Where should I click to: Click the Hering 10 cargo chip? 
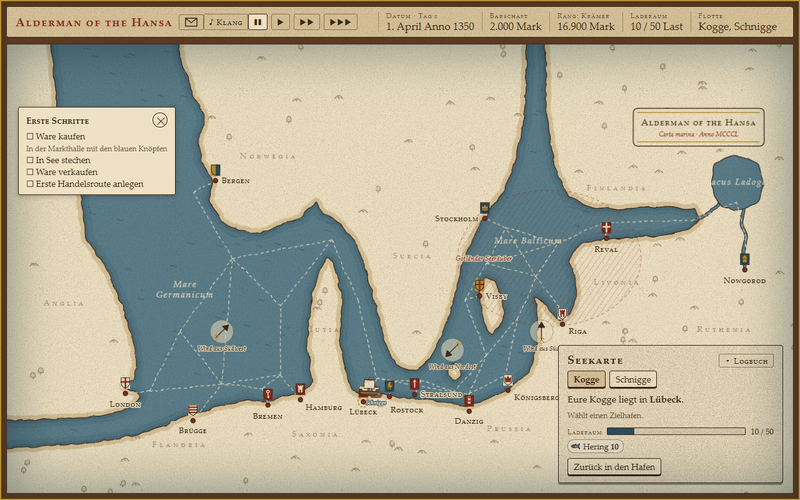[595, 447]
